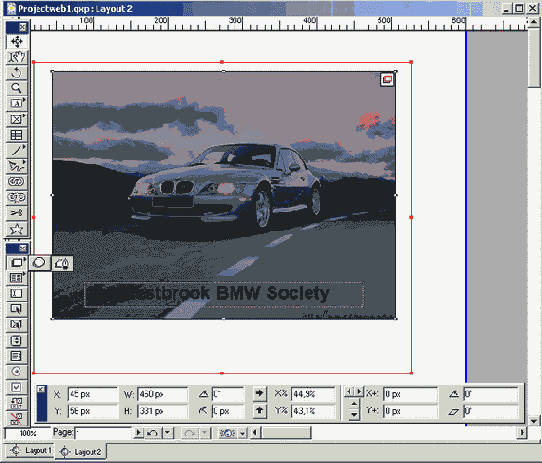Image resolution: width=542 pixels, height=463 pixels.
Task: Select the Tables tool
Action: pyautogui.click(x=16, y=135)
